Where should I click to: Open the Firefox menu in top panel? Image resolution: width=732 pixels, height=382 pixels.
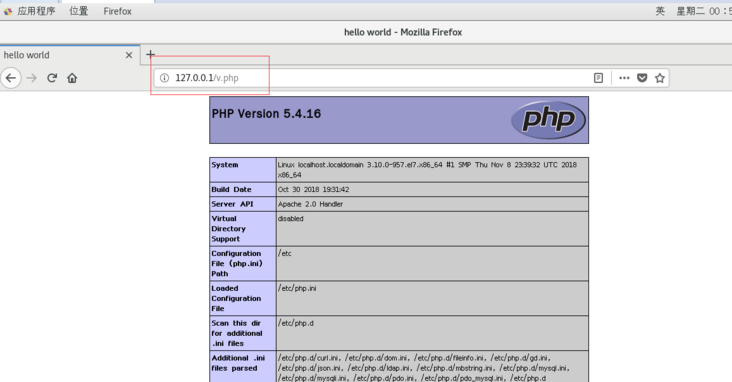(x=118, y=11)
